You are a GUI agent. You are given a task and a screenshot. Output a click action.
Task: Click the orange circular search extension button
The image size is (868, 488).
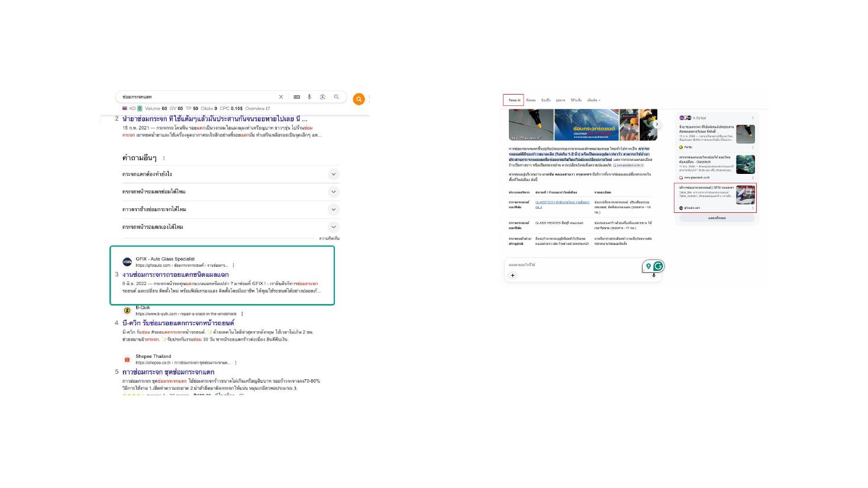(359, 99)
